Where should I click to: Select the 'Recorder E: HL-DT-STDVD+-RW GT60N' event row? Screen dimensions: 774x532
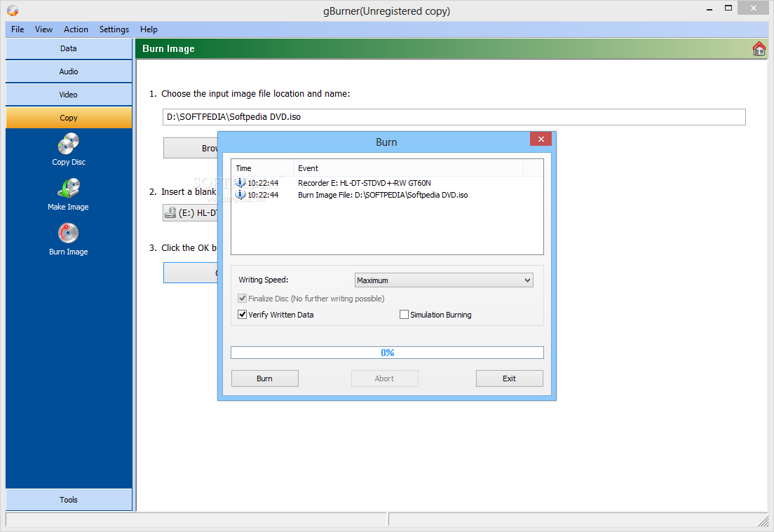(x=387, y=183)
